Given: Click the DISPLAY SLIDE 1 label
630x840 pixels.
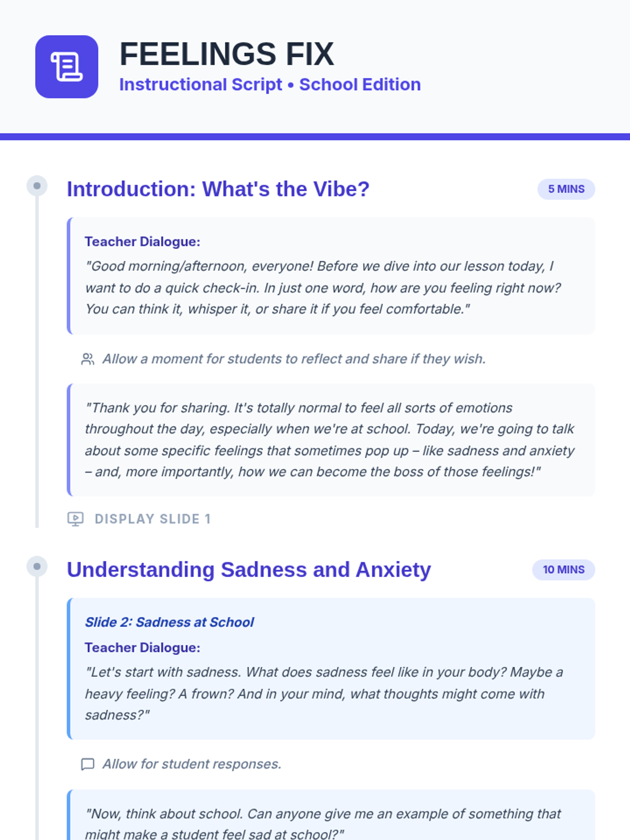Looking at the screenshot, I should point(153,519).
